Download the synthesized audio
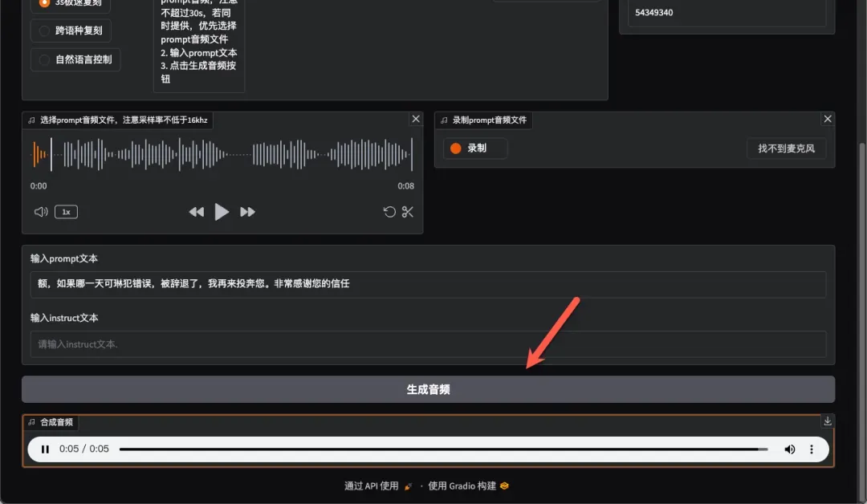 click(x=828, y=421)
